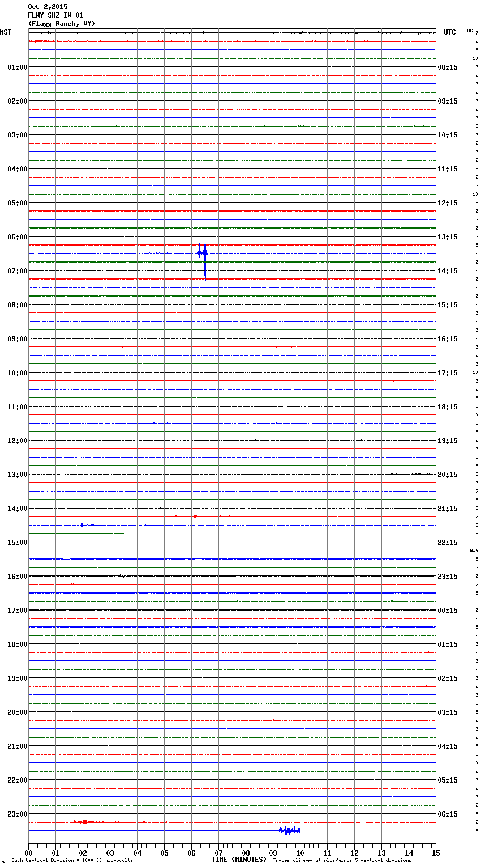The width and height of the screenshot is (481, 868).
Task: Click the UTC time label '04:15'
Action: pos(448,746)
